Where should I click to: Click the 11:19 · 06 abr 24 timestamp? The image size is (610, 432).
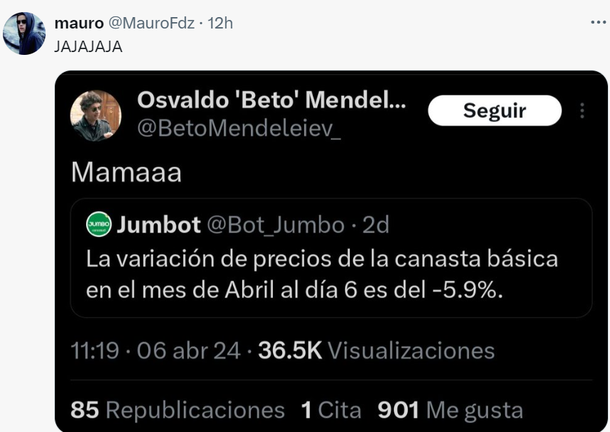(x=157, y=350)
